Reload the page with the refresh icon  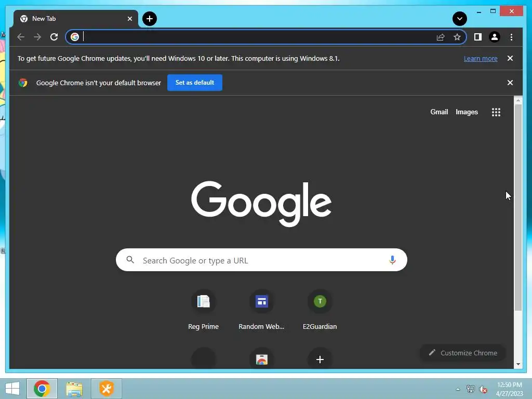[x=54, y=37]
